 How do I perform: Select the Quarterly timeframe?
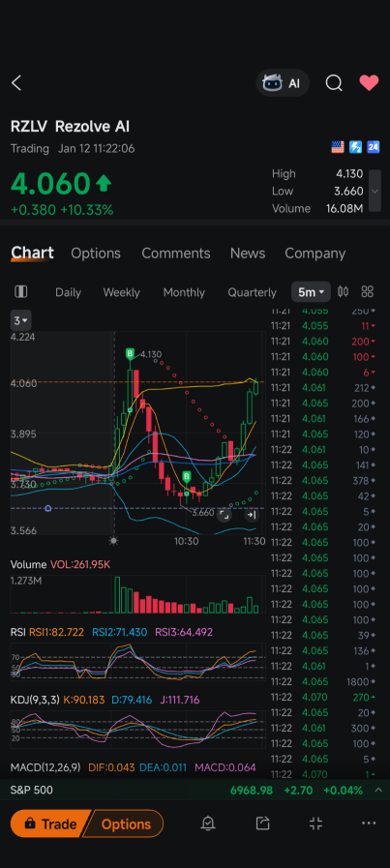(x=252, y=292)
